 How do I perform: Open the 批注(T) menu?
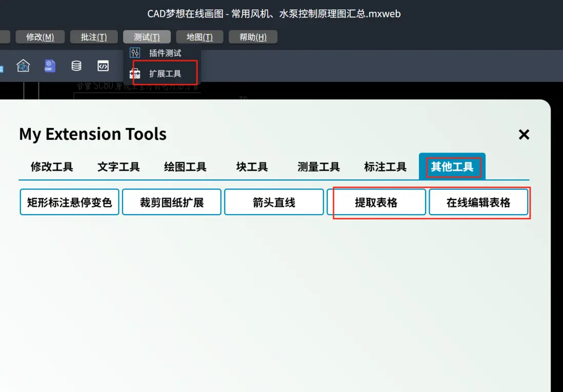(94, 37)
